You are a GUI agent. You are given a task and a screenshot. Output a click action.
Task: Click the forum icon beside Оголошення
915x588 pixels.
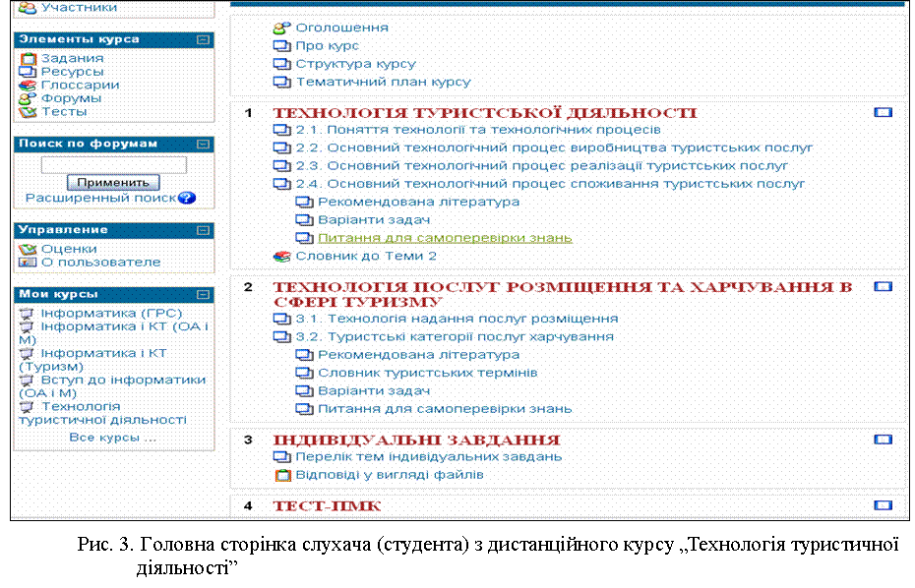[x=281, y=28]
